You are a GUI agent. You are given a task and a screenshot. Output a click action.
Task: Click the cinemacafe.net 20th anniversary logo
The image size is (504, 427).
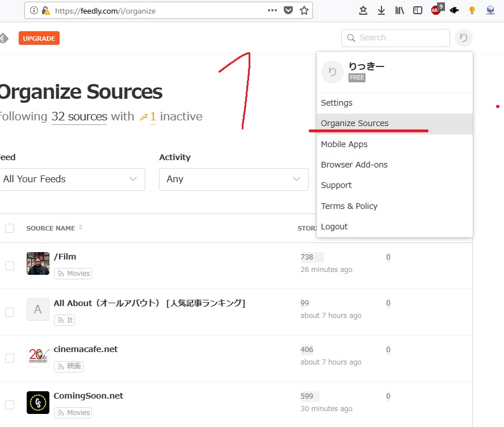[x=38, y=355]
